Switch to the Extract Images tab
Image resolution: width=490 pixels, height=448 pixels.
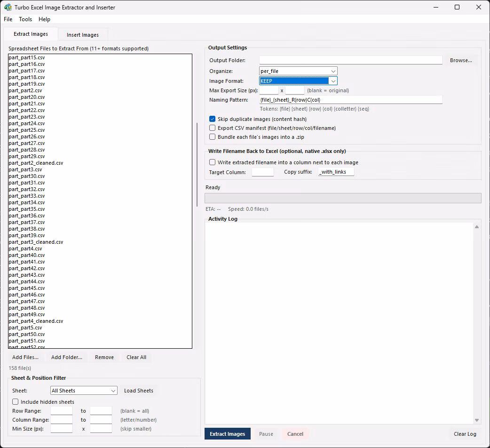point(31,34)
